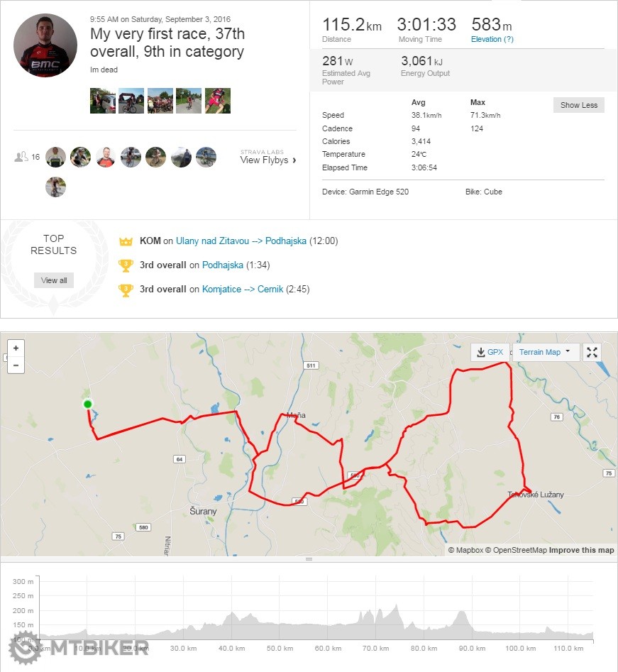Open the Terrain Map dropdown

[545, 353]
